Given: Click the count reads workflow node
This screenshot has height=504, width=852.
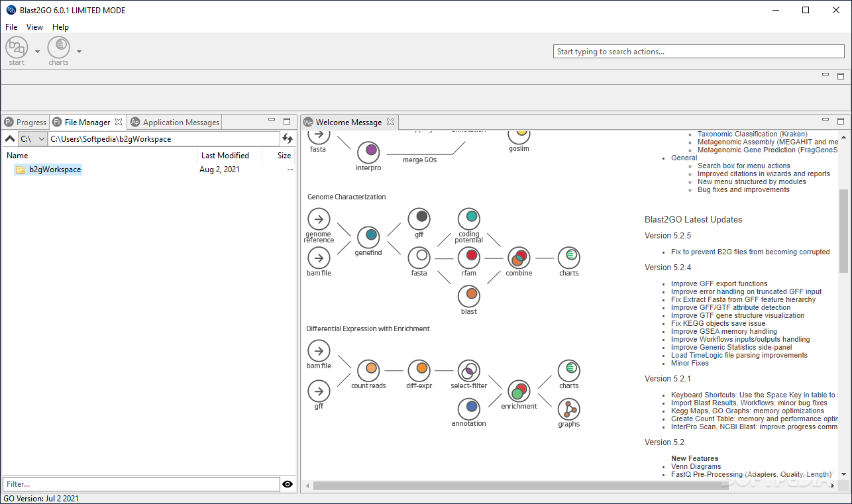Looking at the screenshot, I should pos(368,370).
